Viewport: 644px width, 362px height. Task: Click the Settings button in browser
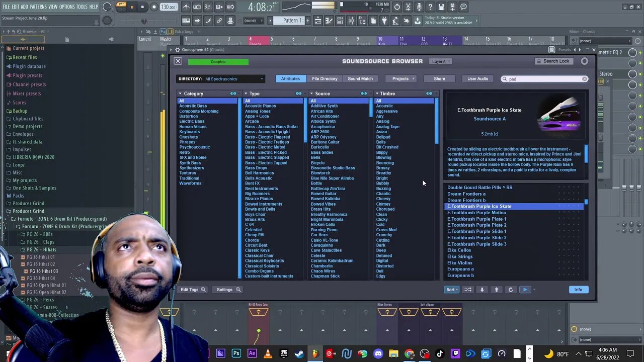tap(228, 290)
